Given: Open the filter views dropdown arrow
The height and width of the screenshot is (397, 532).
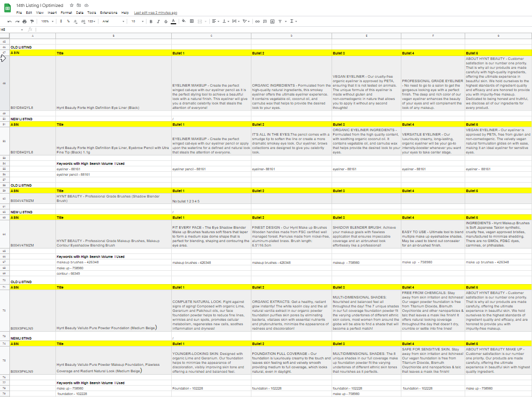Looking at the screenshot, I should (x=286, y=21).
